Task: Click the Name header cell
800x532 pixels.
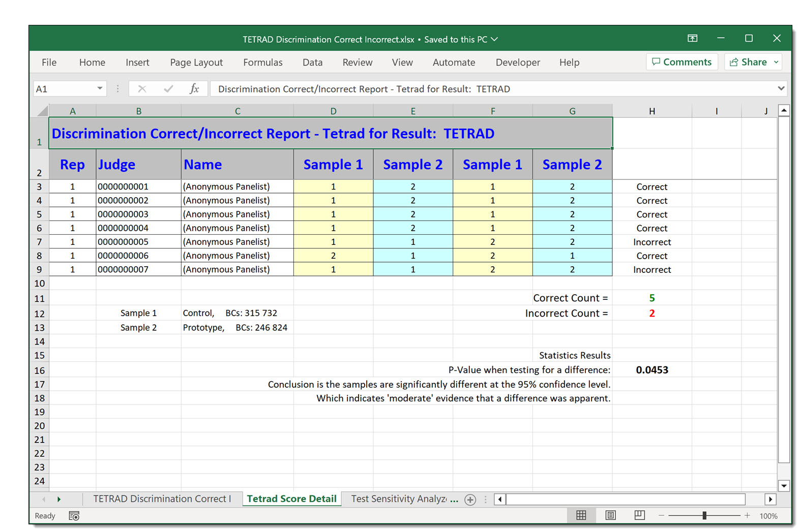Action: pyautogui.click(x=238, y=164)
